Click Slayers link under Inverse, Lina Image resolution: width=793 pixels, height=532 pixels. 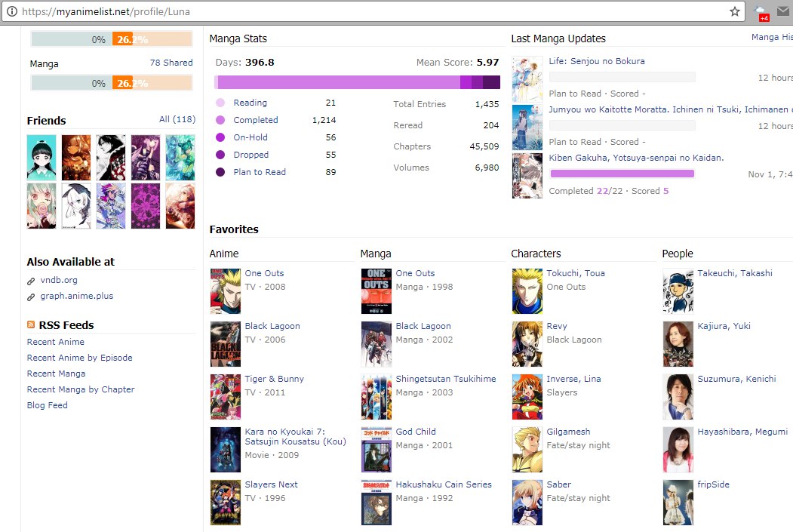[561, 392]
